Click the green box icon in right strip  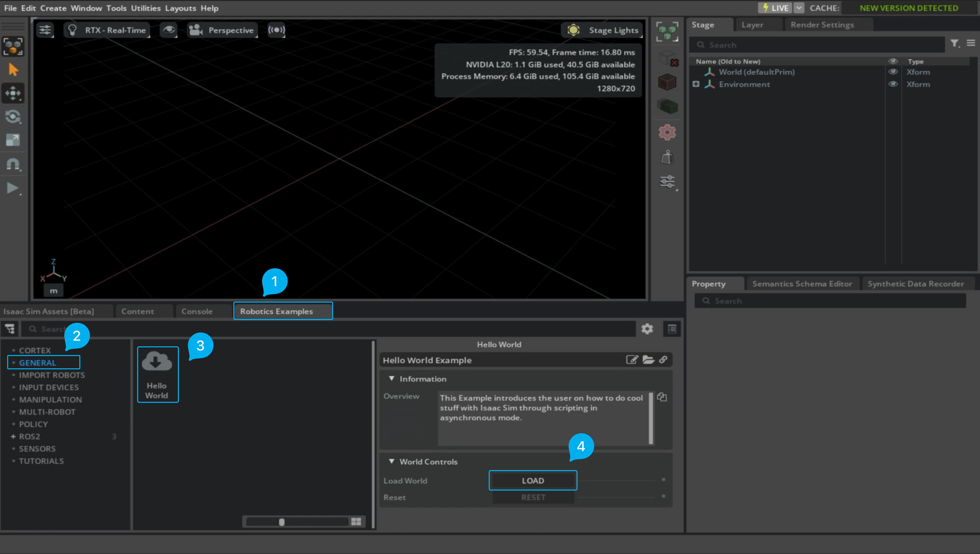click(x=667, y=106)
